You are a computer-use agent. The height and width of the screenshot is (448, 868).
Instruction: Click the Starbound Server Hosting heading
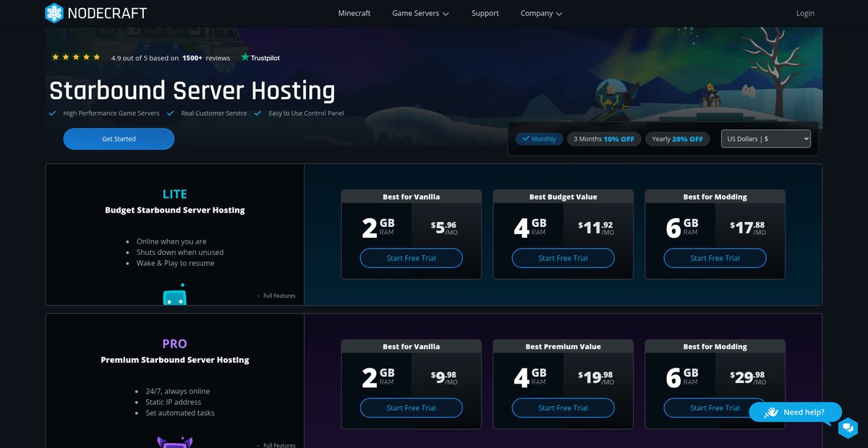click(192, 91)
